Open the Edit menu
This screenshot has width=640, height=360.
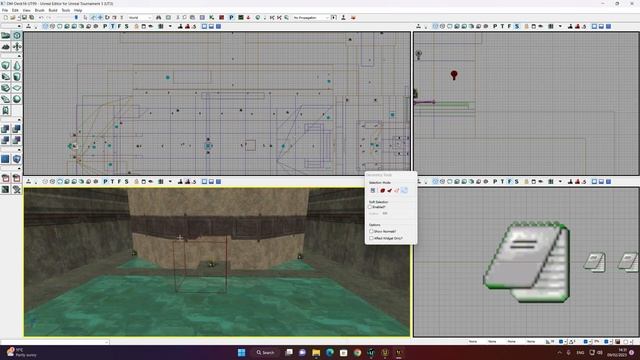pyautogui.click(x=15, y=10)
